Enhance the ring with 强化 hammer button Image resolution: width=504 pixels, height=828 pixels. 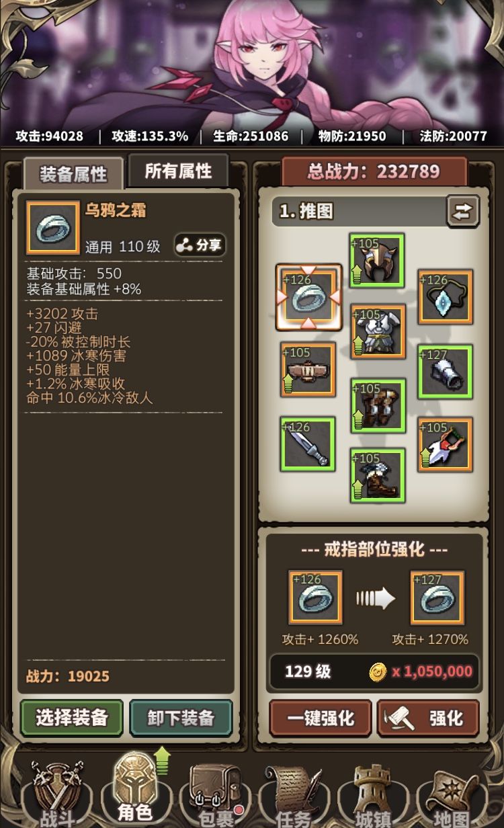[x=429, y=718]
